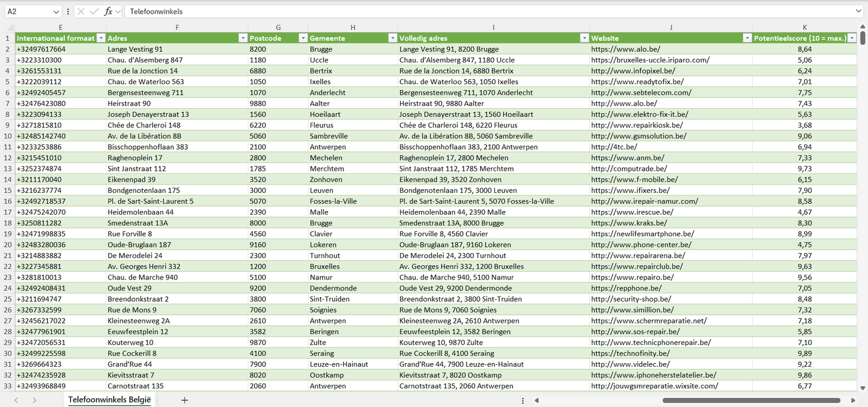Click the Enter checkmark in formula bar

point(94,11)
